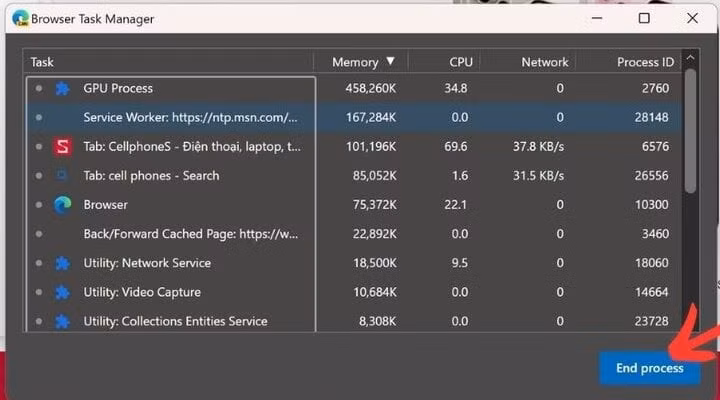
Task: Click the scrollbar up arrow
Action: [x=690, y=58]
